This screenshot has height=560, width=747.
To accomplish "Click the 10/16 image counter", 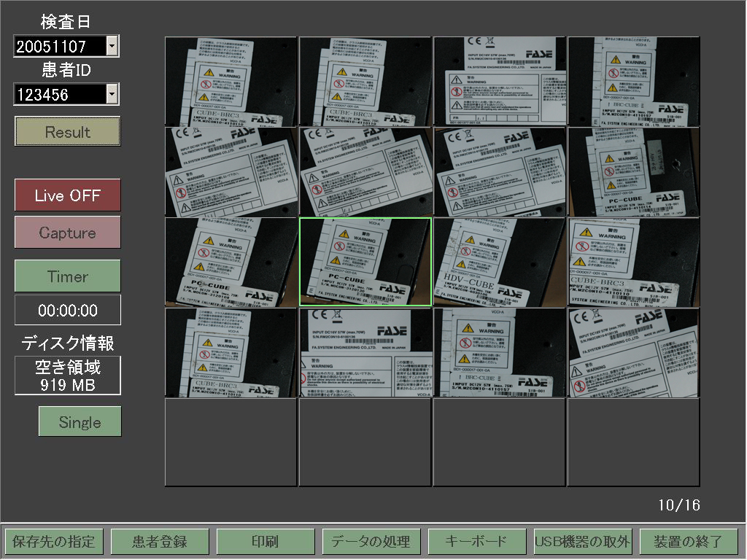I will [x=679, y=505].
